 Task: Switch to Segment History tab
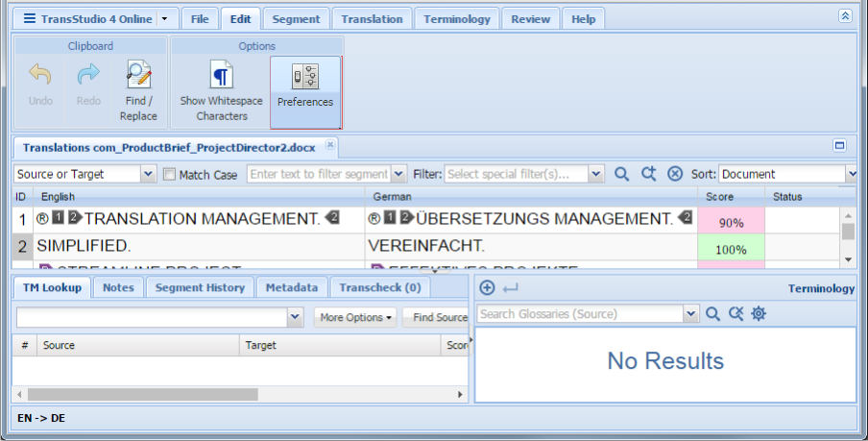click(x=200, y=287)
